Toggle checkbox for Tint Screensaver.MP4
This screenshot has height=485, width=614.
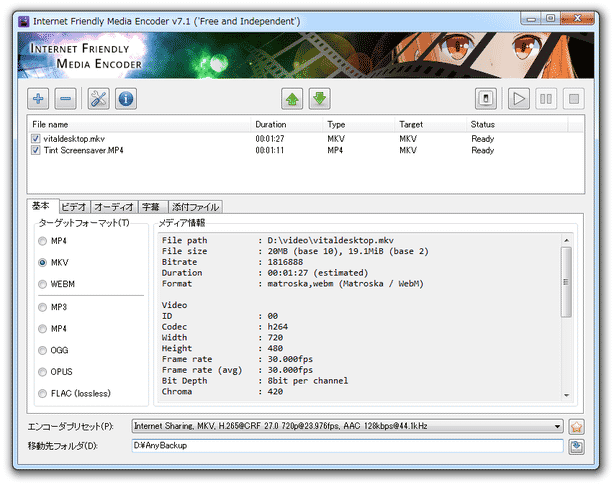click(36, 150)
